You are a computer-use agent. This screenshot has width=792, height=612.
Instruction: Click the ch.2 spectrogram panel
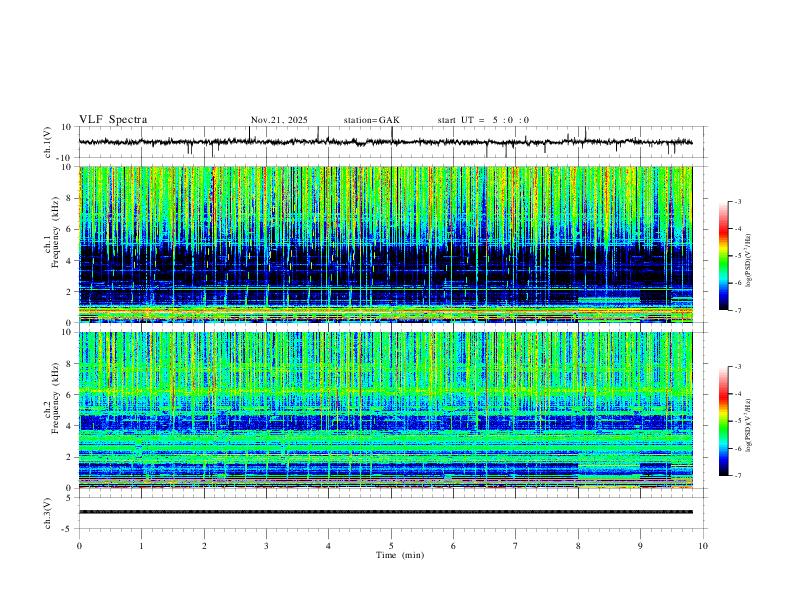(x=386, y=410)
